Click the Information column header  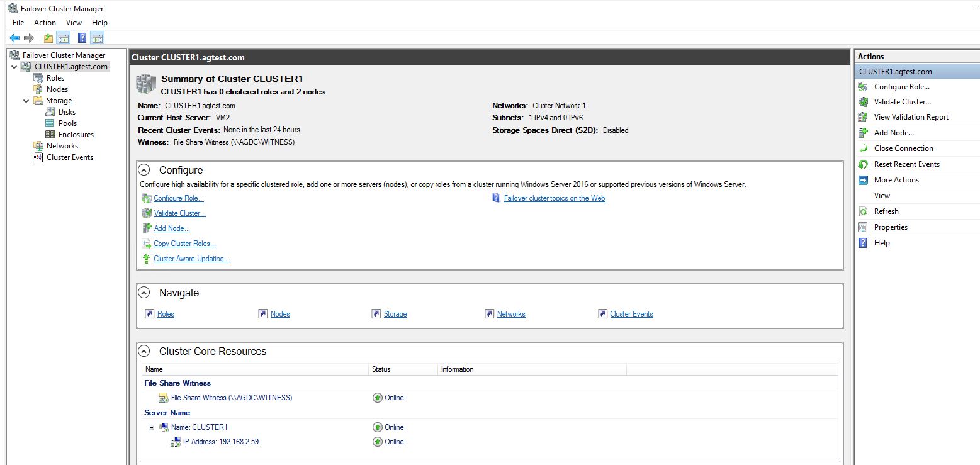[x=532, y=369]
